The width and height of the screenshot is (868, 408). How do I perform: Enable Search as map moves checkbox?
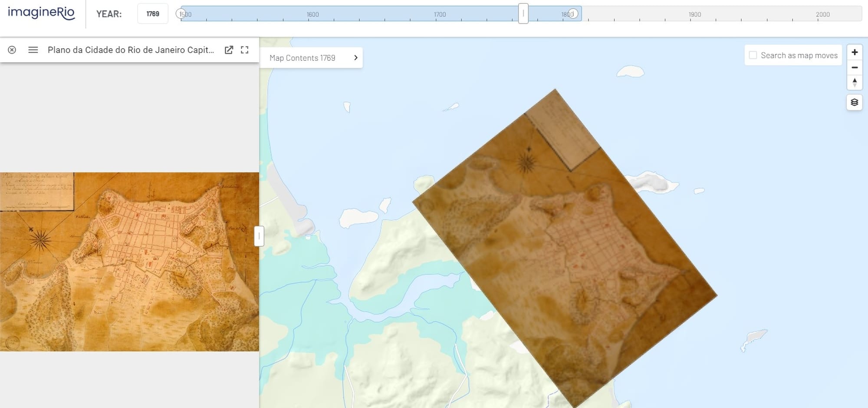point(753,55)
